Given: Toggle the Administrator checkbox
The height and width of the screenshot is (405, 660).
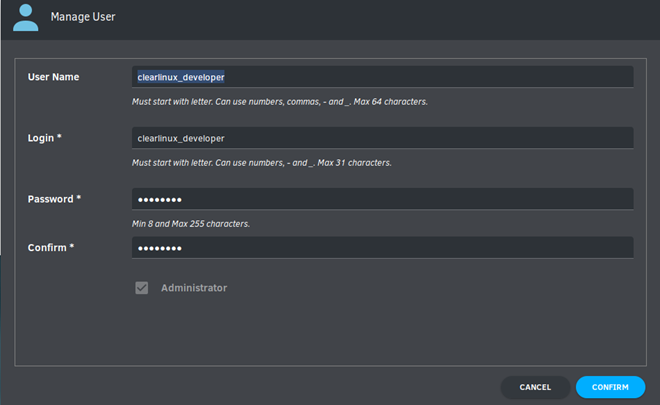Looking at the screenshot, I should pos(142,288).
